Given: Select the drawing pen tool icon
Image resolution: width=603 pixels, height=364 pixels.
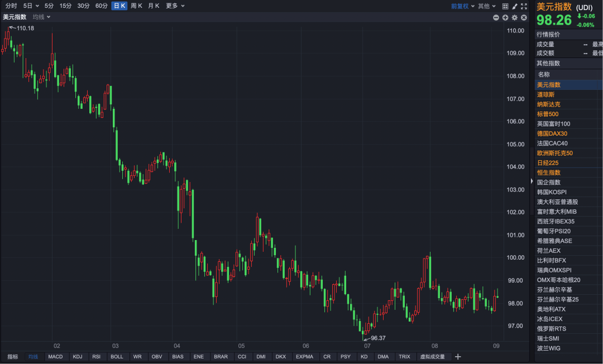Looking at the screenshot, I should [x=514, y=6].
